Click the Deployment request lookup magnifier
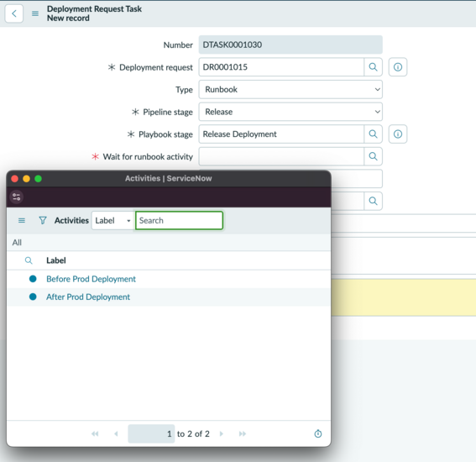Image resolution: width=476 pixels, height=462 pixels. click(373, 67)
